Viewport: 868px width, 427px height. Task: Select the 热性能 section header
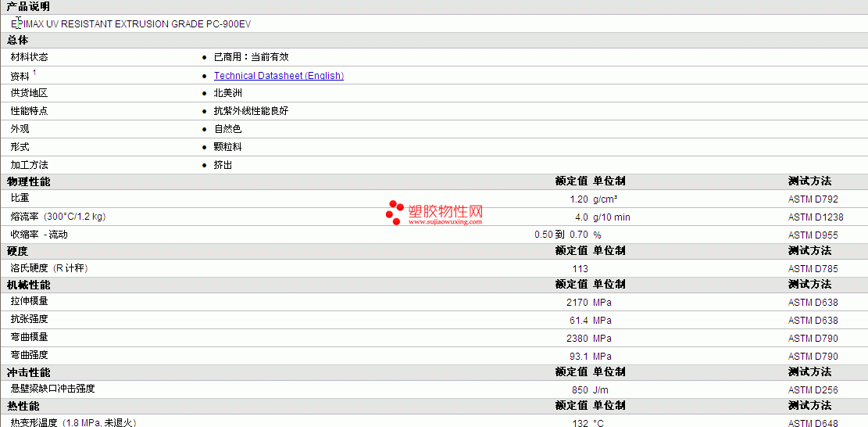click(x=23, y=407)
